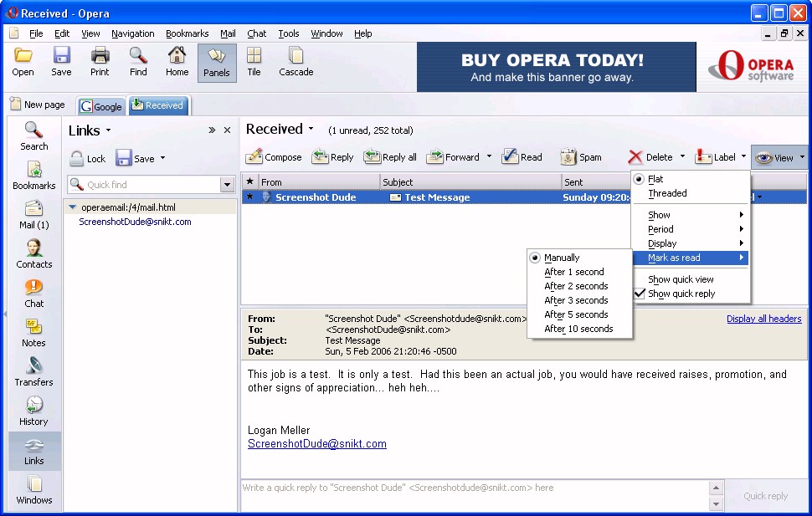The width and height of the screenshot is (812, 516).
Task: Expand the Quick find dropdown arrow
Action: point(227,185)
